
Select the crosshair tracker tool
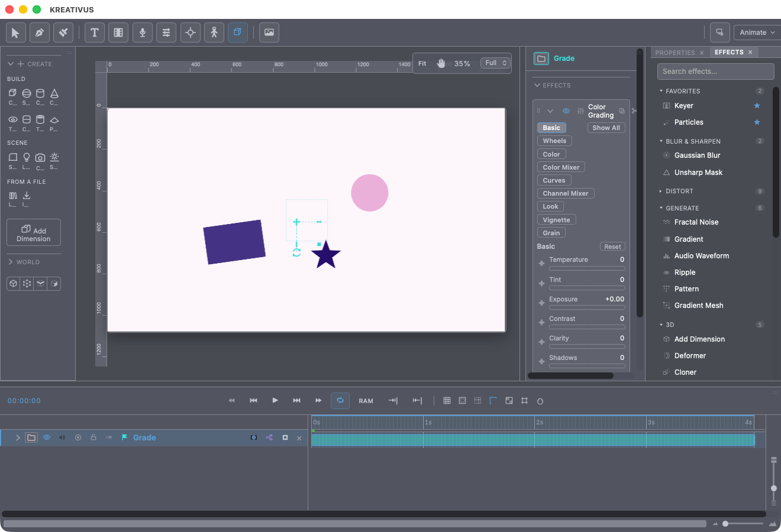(x=191, y=33)
